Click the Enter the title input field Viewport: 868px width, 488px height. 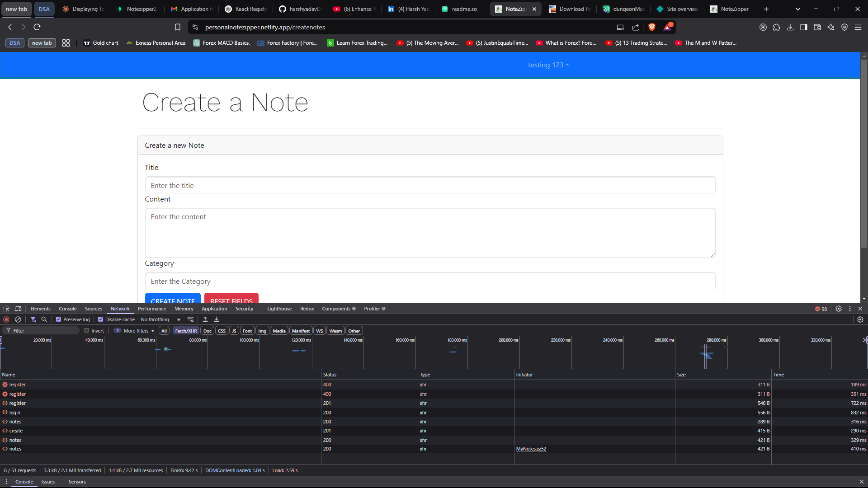429,185
